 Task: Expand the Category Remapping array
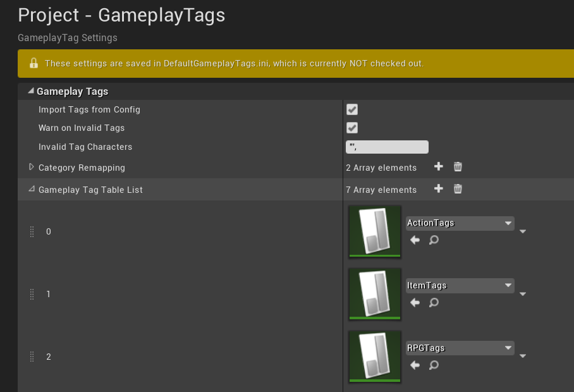coord(31,167)
